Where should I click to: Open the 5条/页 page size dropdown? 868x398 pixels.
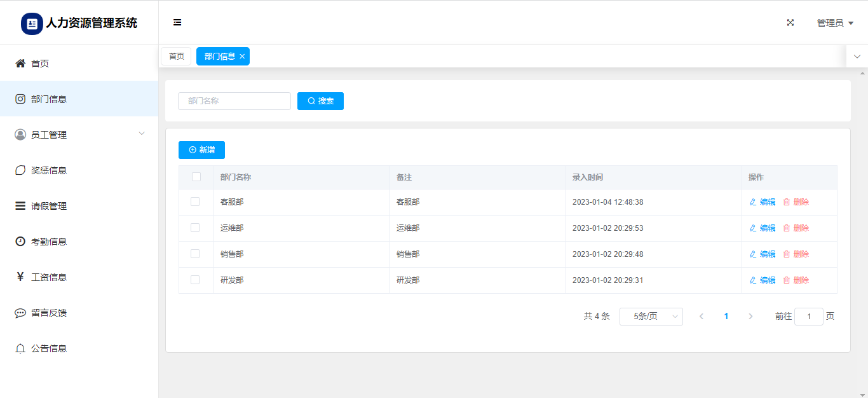click(651, 317)
